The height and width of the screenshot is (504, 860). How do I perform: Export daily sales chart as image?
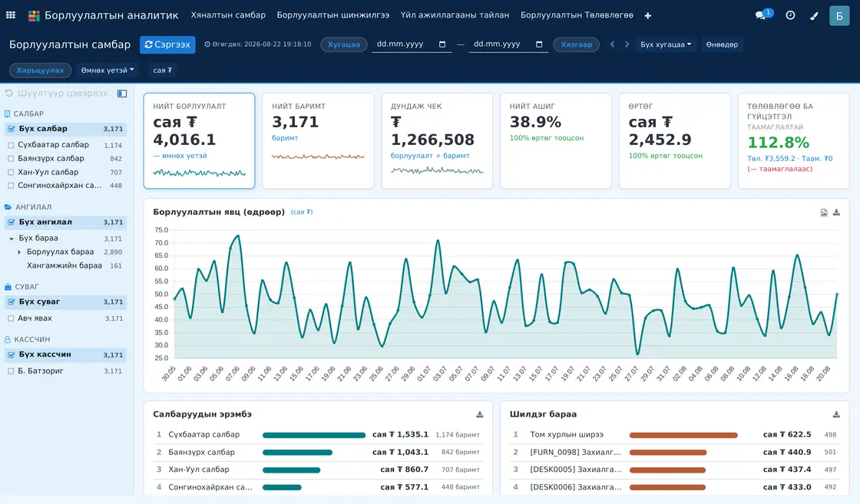click(x=824, y=212)
